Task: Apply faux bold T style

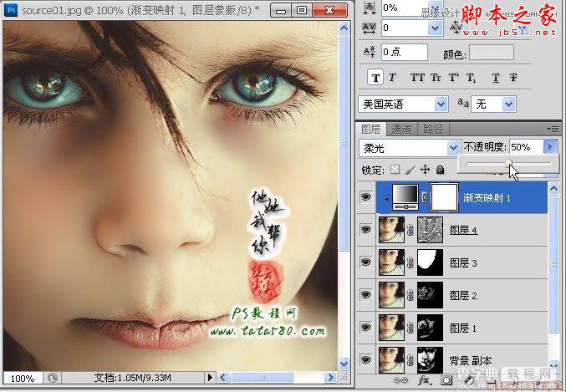Action: point(375,78)
